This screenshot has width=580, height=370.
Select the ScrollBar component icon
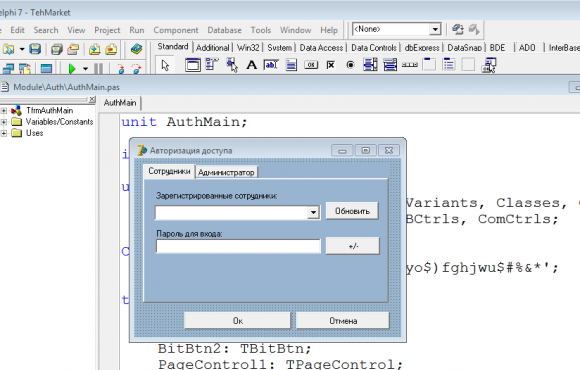coord(409,65)
